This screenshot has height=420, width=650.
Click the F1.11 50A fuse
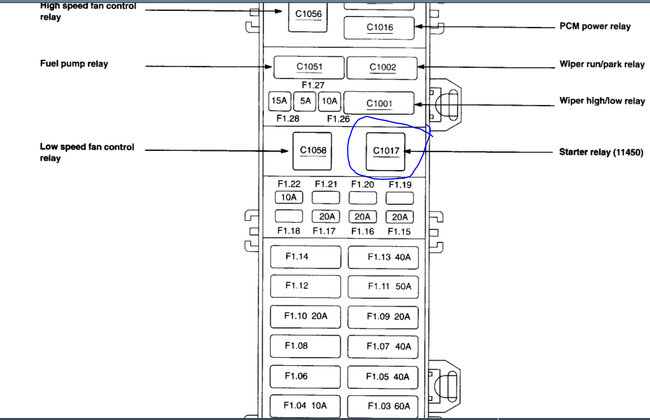click(383, 286)
